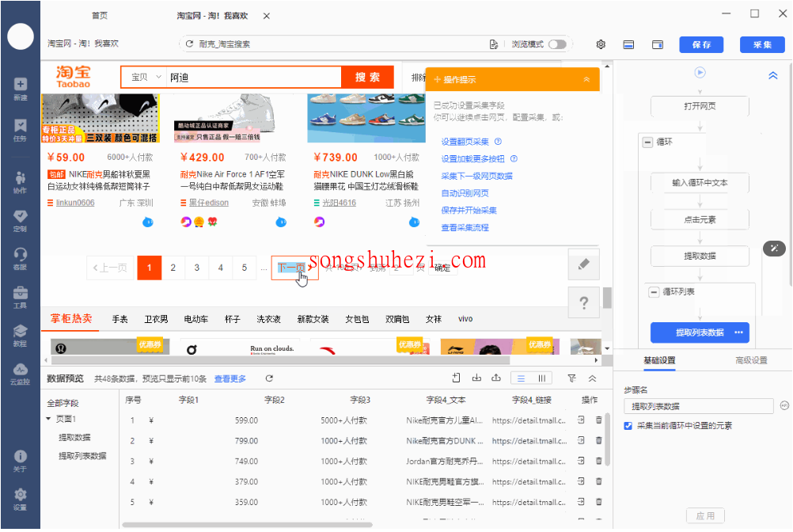793x532 pixels.
Task: Collapse the 页面1 tree node
Action: point(48,419)
